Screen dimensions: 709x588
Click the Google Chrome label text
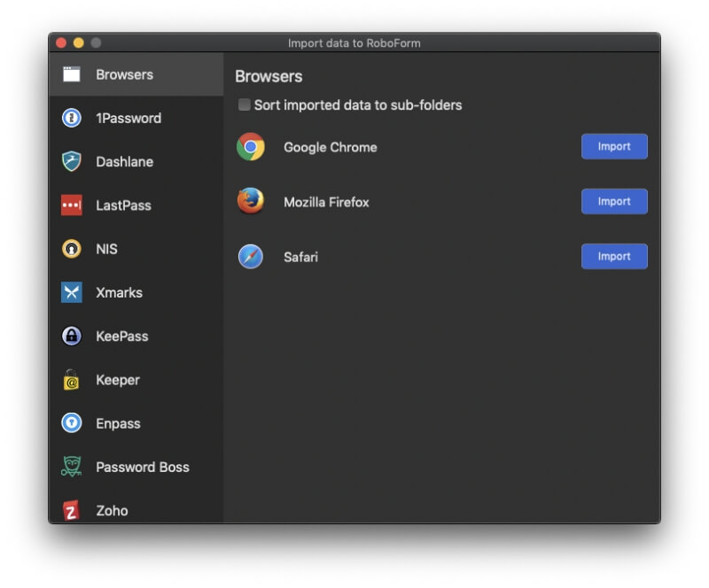[330, 147]
